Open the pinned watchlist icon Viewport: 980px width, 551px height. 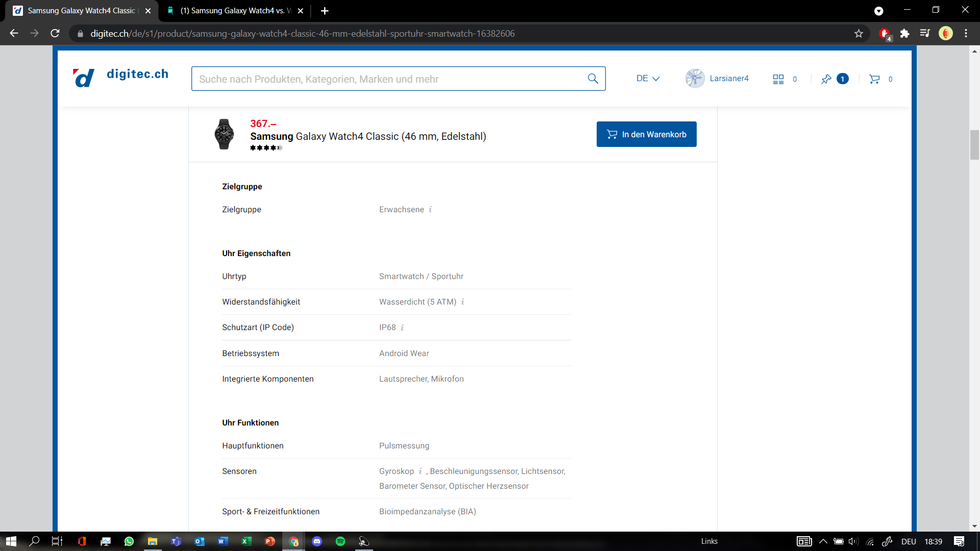(x=826, y=79)
